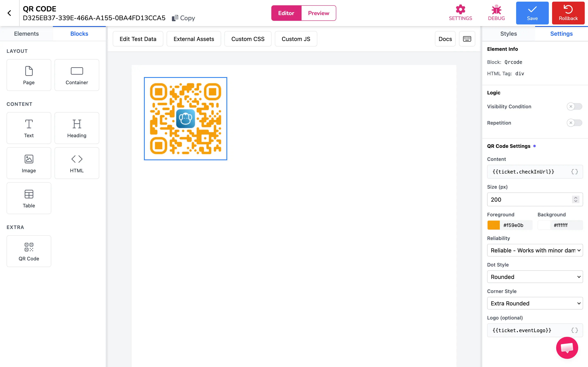This screenshot has width=588, height=367.
Task: Open the Edit Test Data dialog
Action: (138, 39)
